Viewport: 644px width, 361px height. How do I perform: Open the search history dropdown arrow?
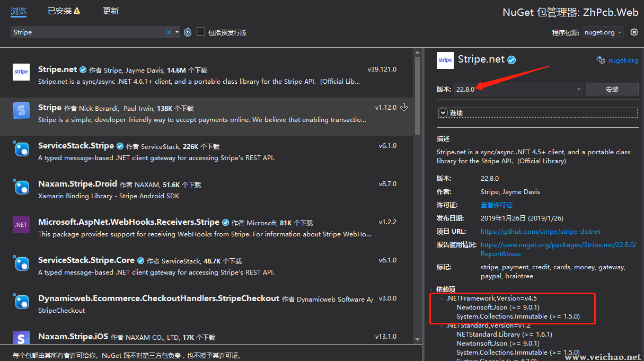point(177,32)
